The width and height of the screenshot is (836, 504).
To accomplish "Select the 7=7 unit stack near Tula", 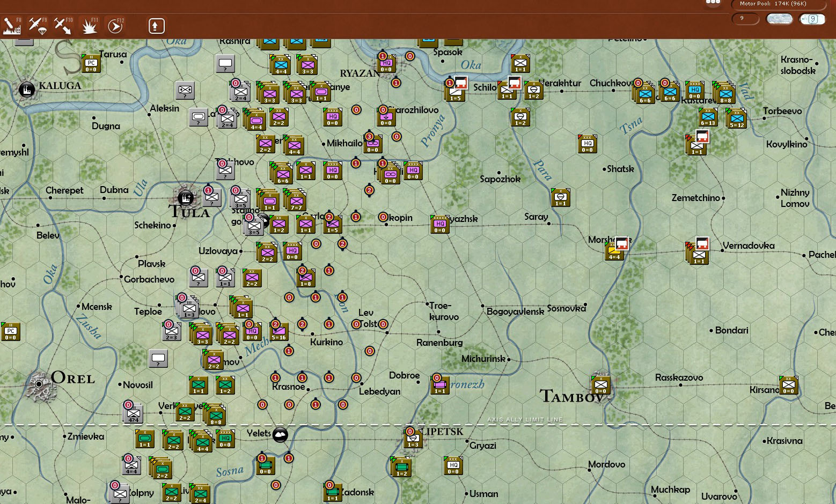I will pos(295,199).
